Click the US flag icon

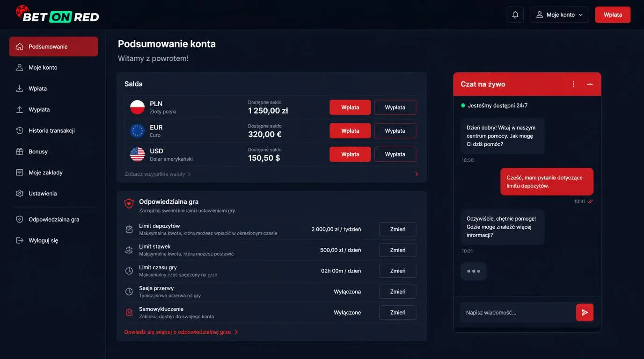click(137, 154)
